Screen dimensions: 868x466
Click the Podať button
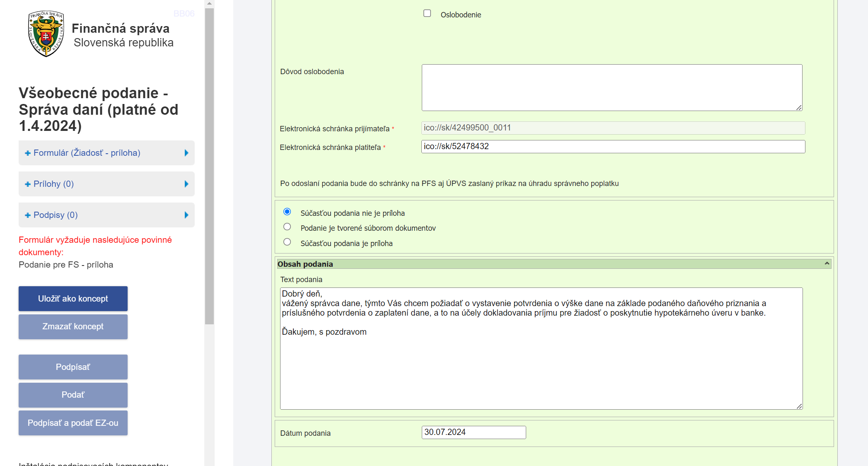tap(73, 395)
